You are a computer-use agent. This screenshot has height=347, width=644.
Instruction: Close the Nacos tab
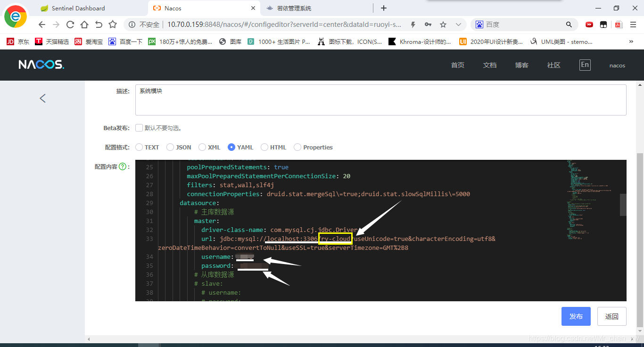(x=253, y=8)
